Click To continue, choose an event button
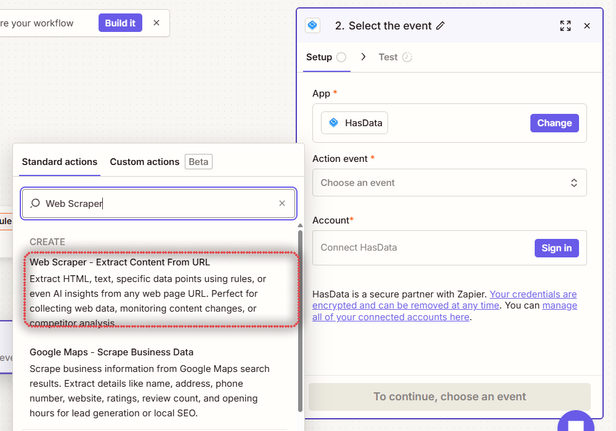Viewport: 616px width, 431px height. click(x=449, y=397)
